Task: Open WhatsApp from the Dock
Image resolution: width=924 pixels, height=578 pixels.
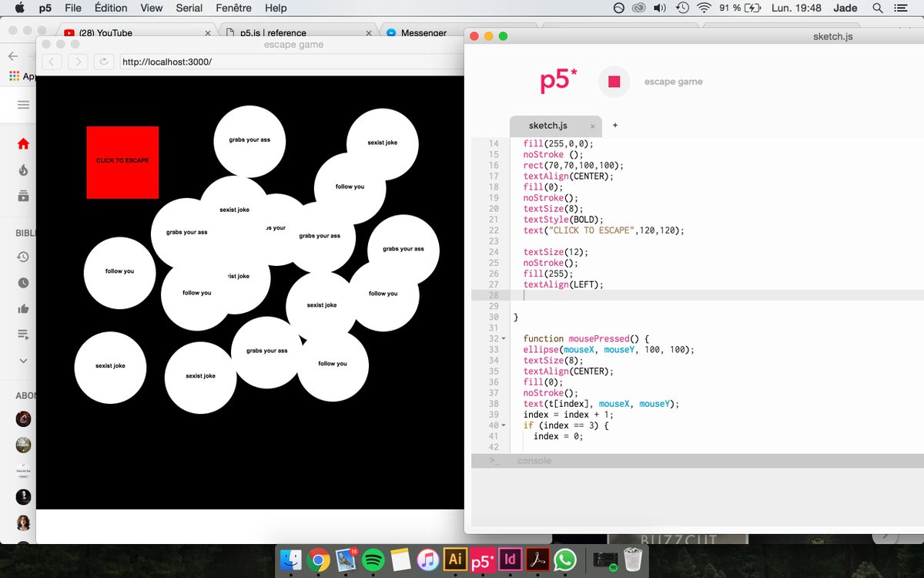Action: [x=565, y=560]
